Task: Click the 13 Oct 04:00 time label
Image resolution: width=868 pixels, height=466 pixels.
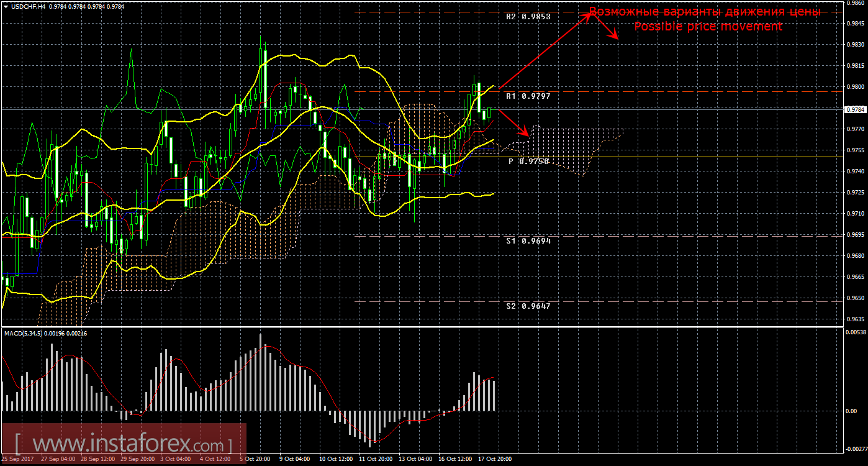Action: click(415, 459)
